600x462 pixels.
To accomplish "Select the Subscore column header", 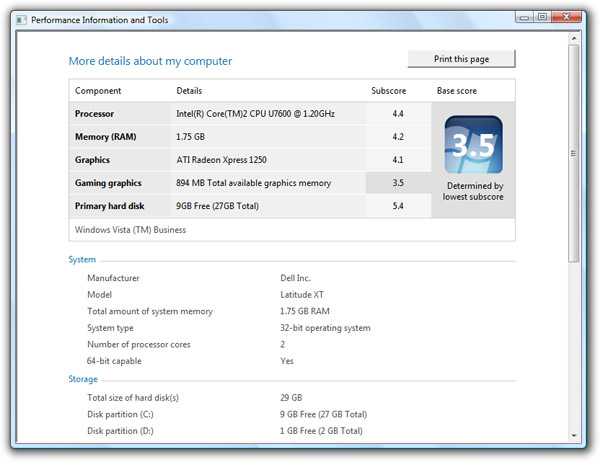I will click(x=388, y=91).
